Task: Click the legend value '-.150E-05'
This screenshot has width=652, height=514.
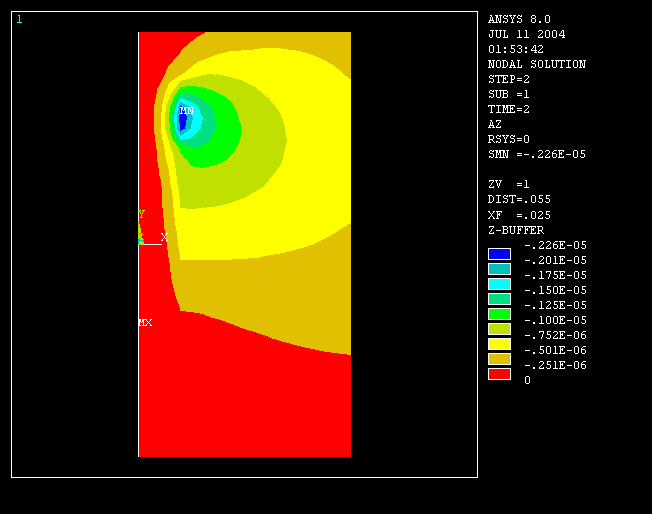Action: (x=556, y=290)
